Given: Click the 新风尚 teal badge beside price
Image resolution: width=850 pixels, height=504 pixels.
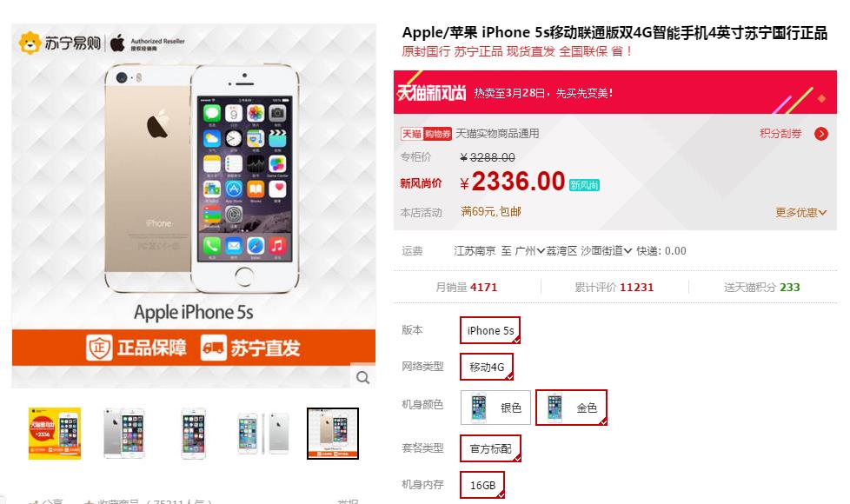Looking at the screenshot, I should click(584, 185).
